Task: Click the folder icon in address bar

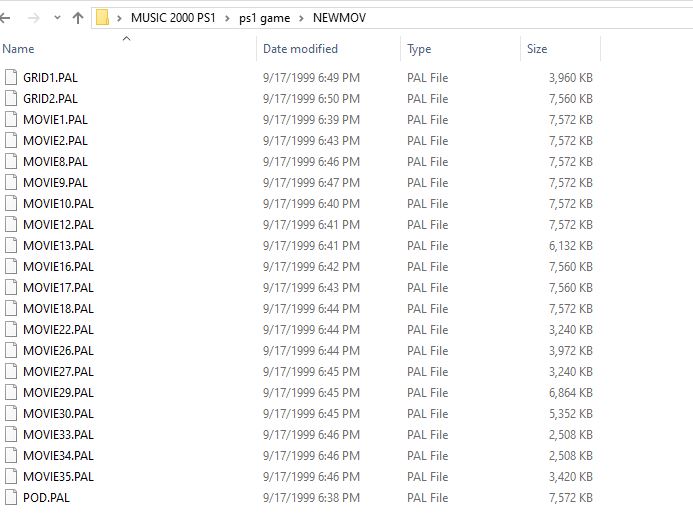Action: pyautogui.click(x=103, y=18)
